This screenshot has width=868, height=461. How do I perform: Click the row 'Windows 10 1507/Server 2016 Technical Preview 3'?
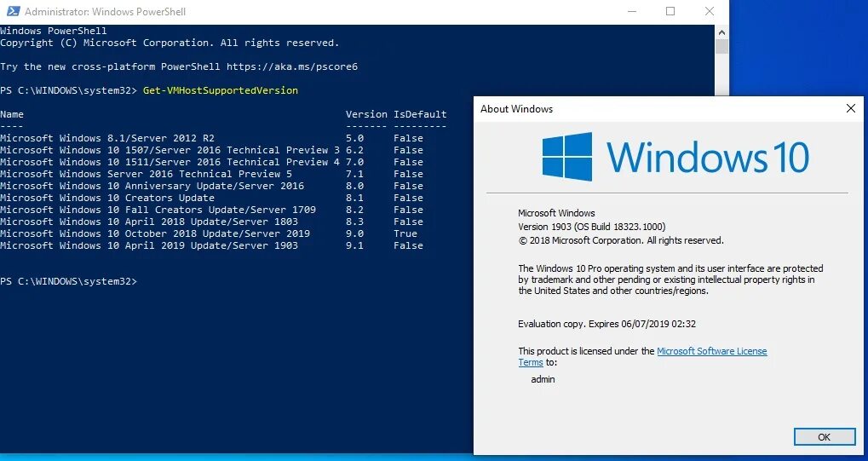(211, 150)
